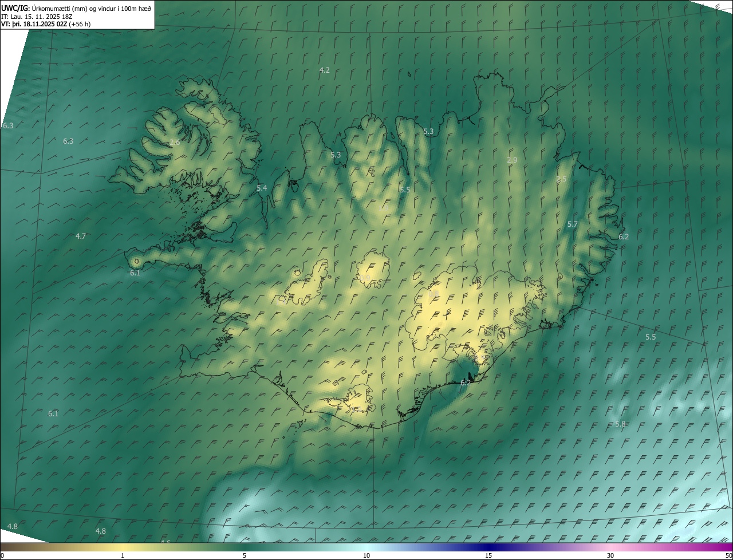Screen dimensions: 733x560
Task: Click the "5.4" map value label
Action: tap(262, 188)
